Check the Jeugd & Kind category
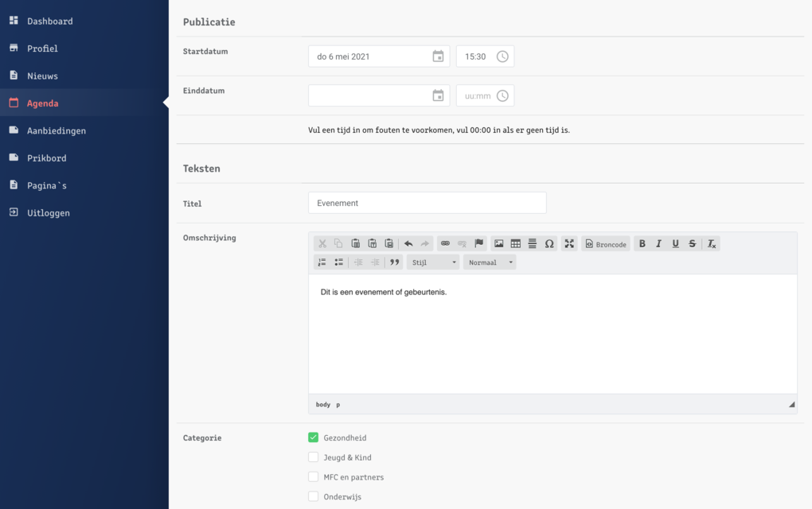The image size is (812, 509). coord(314,457)
